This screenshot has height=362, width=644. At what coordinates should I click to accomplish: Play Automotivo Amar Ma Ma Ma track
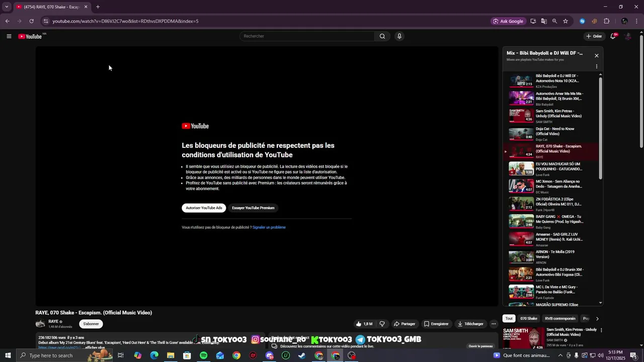[551, 99]
